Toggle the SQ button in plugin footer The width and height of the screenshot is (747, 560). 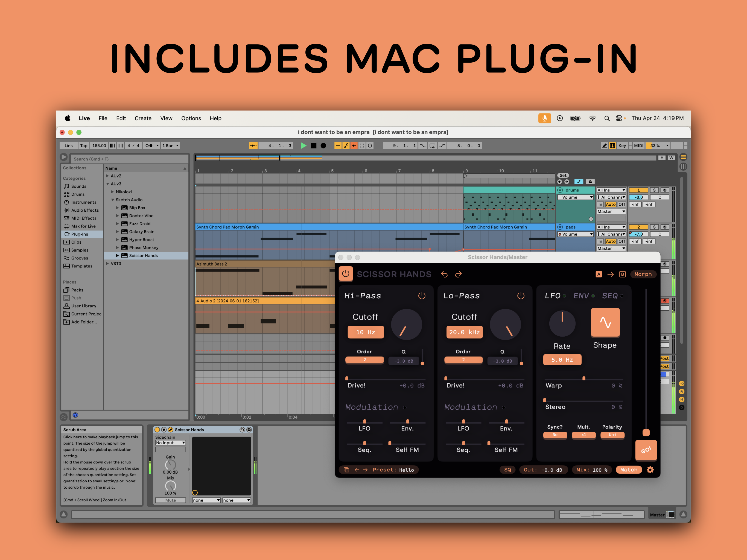pos(507,470)
